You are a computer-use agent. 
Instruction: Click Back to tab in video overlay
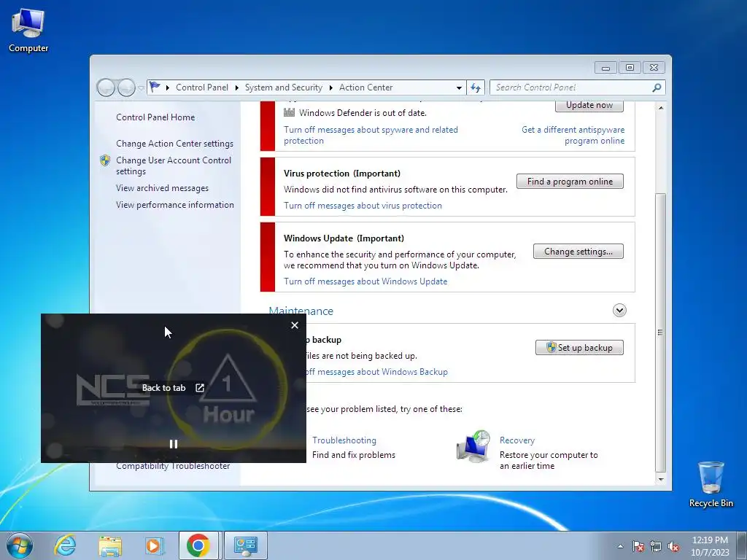(173, 388)
